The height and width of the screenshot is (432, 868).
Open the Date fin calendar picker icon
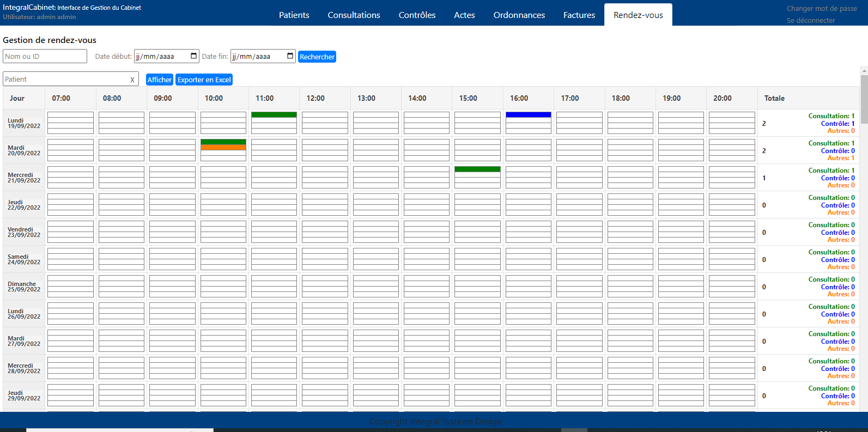click(x=290, y=56)
